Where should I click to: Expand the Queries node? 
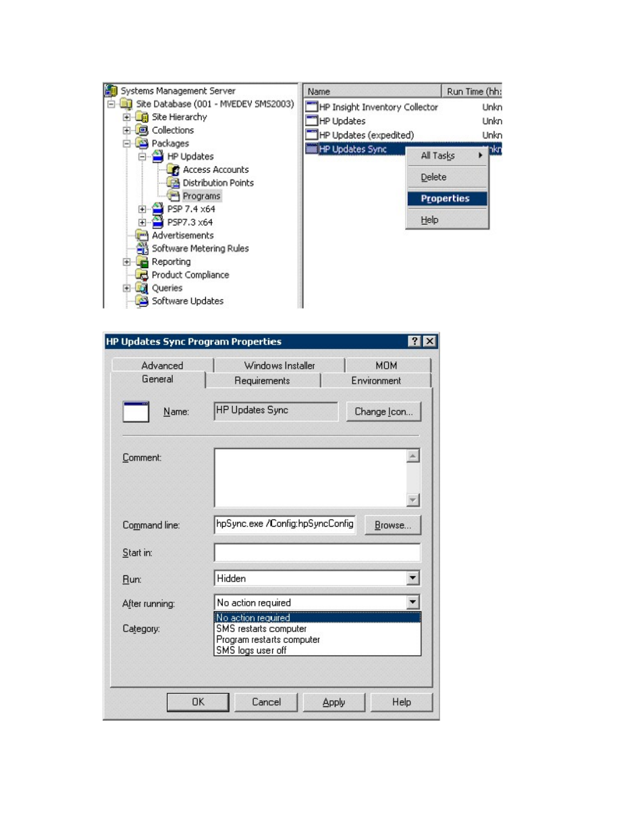[x=126, y=288]
